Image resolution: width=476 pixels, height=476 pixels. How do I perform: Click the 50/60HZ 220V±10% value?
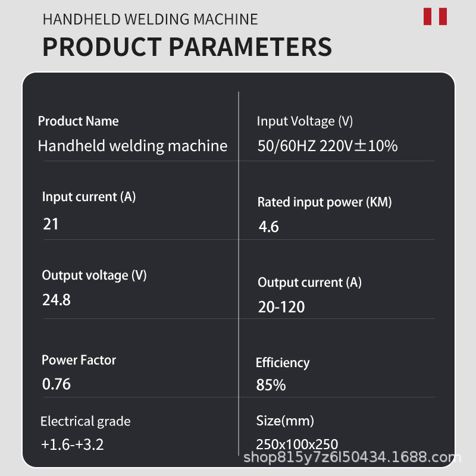pyautogui.click(x=327, y=146)
